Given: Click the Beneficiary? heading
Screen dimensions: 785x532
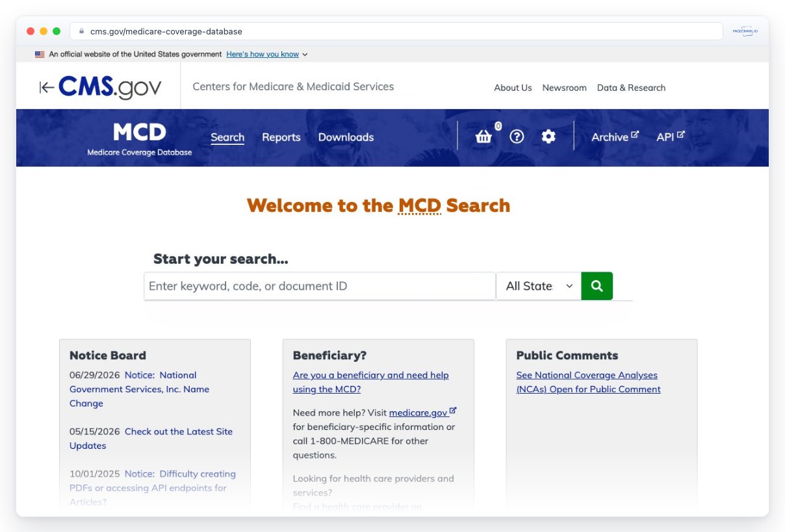Looking at the screenshot, I should (x=329, y=355).
